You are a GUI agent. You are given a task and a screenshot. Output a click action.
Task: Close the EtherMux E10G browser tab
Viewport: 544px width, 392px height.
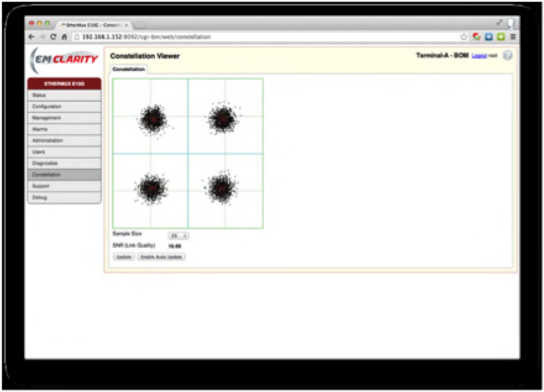[x=126, y=25]
